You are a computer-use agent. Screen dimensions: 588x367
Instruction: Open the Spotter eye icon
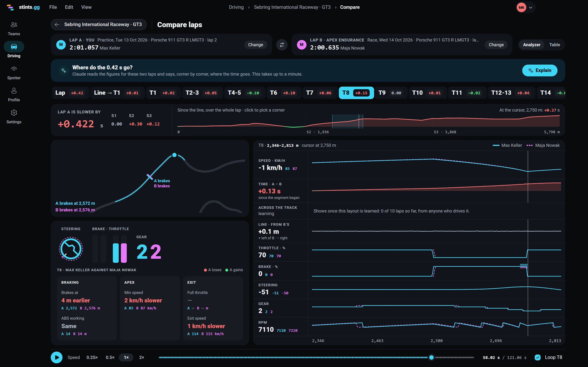tap(14, 69)
